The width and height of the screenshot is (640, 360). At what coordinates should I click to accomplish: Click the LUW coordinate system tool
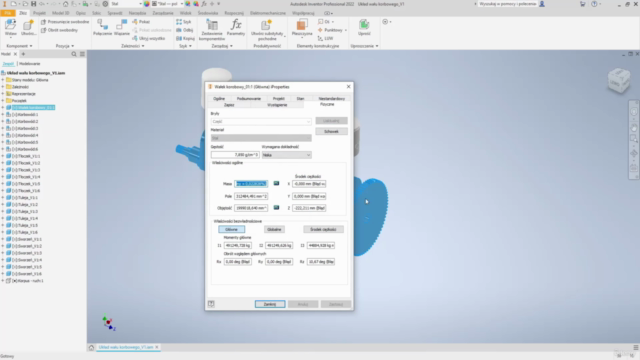[x=326, y=38]
